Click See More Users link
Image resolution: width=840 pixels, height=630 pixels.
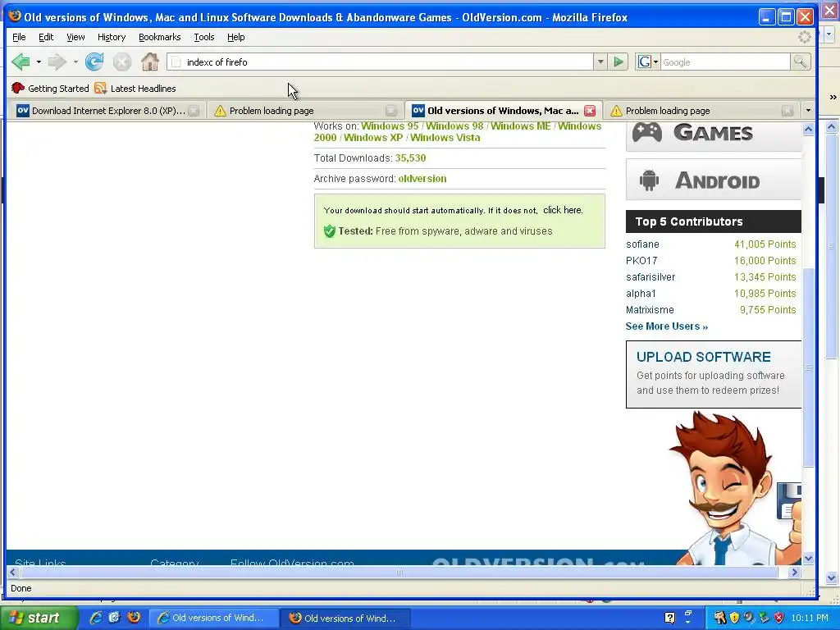tap(666, 326)
